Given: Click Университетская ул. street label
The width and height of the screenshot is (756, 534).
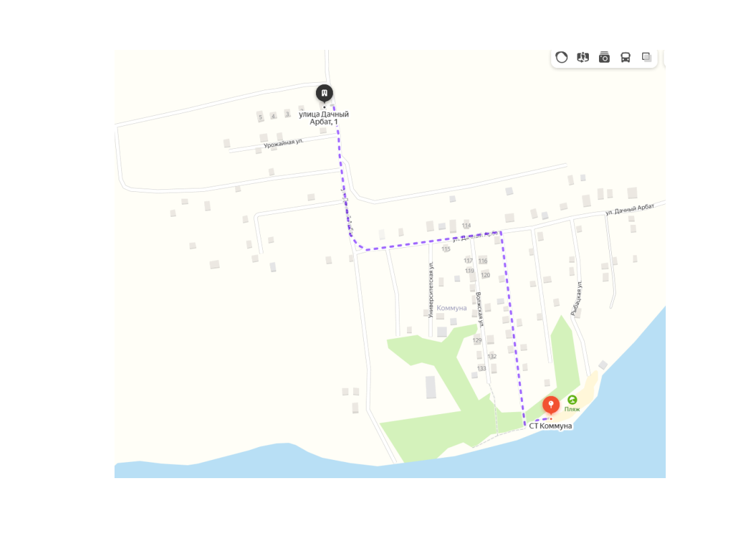Looking at the screenshot, I should click(431, 290).
